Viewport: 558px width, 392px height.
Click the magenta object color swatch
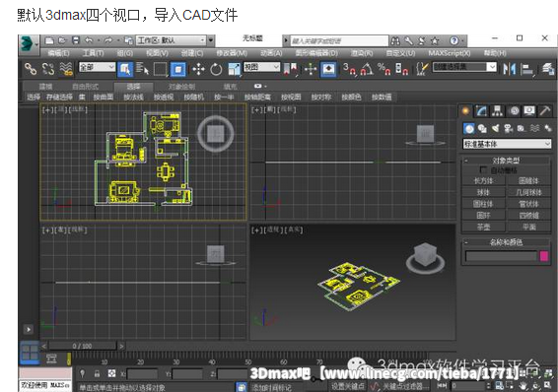click(x=544, y=256)
